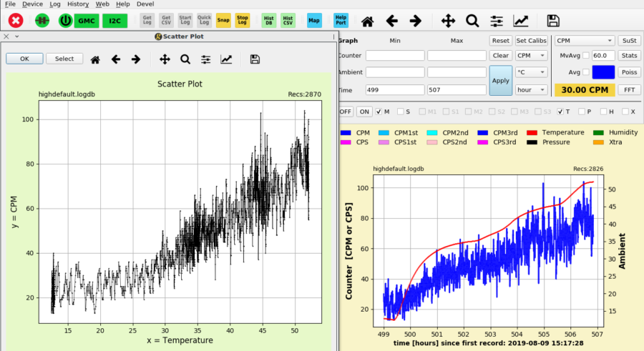Open subplot sliders in Scatter Plot window
Viewport: 644px width, 351px height.
point(206,59)
